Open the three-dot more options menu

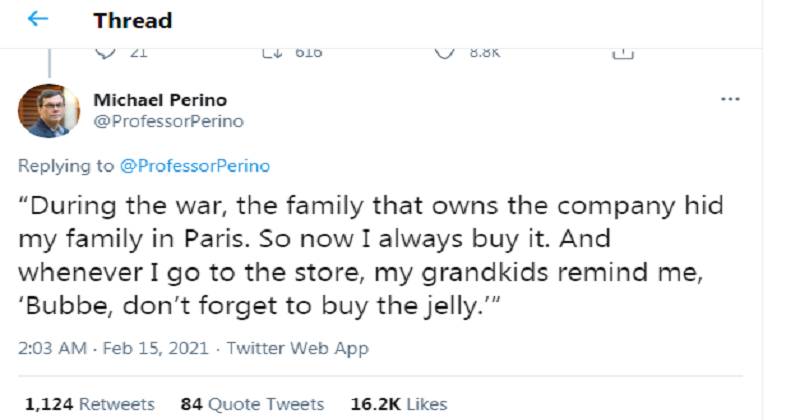pyautogui.click(x=730, y=99)
